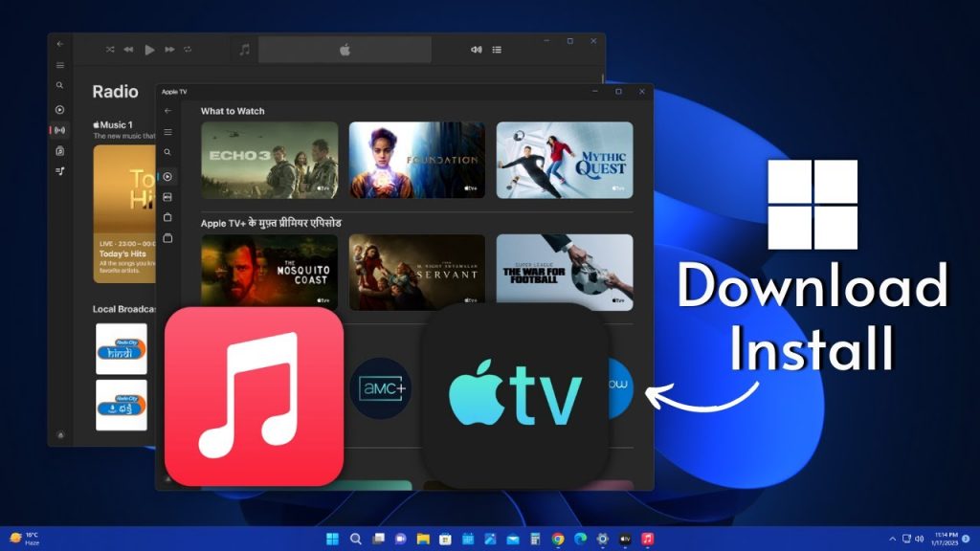Viewport: 980px width, 551px height.
Task: Click the 'Radio' page heading
Action: [115, 92]
